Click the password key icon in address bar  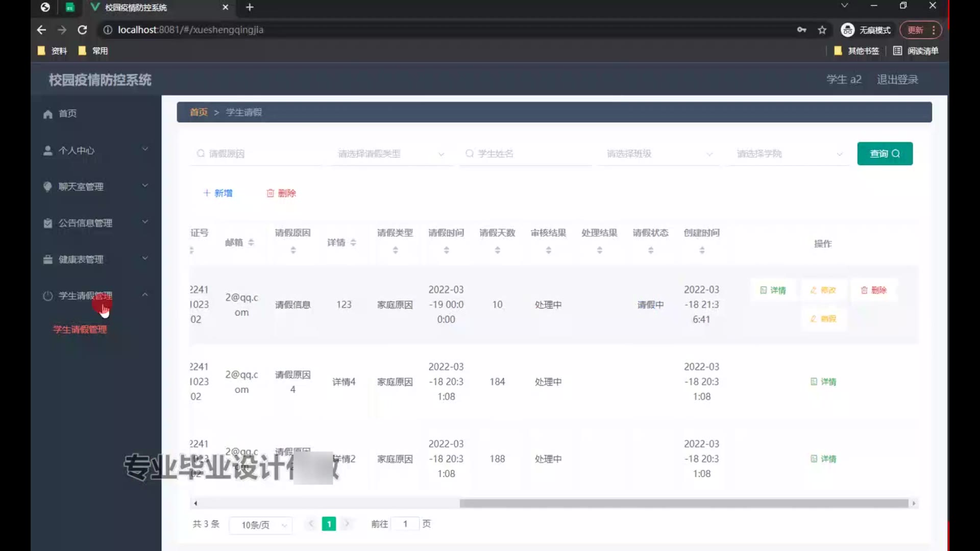point(801,30)
